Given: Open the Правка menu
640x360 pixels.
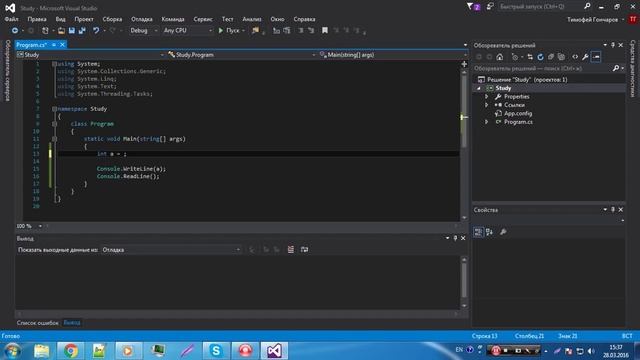Looking at the screenshot, I should click(37, 19).
